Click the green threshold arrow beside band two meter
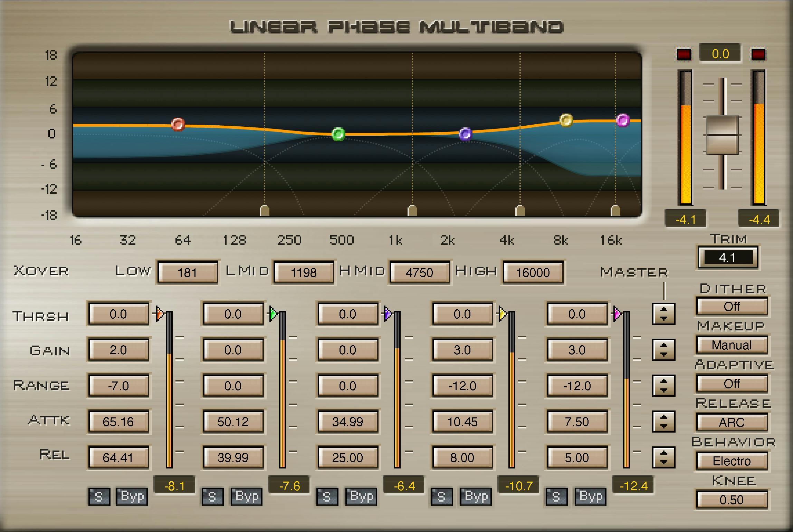Image resolution: width=793 pixels, height=532 pixels. pos(273,314)
